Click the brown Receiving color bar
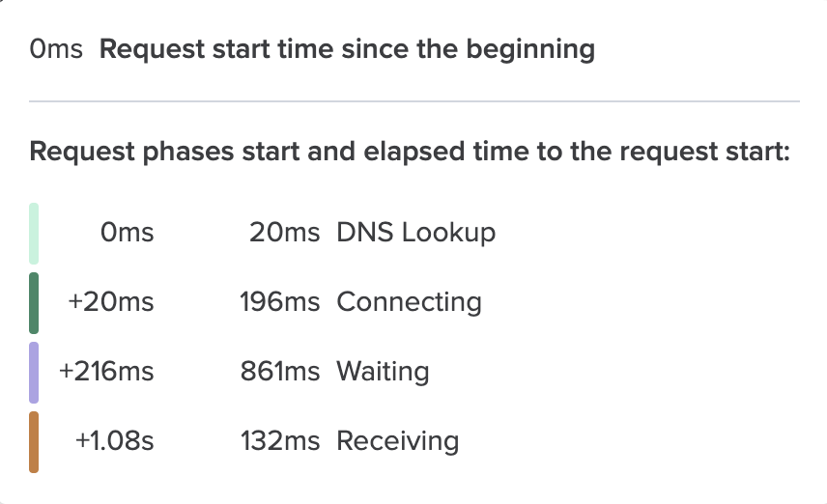Viewport: 827px width, 504px height. [x=34, y=442]
